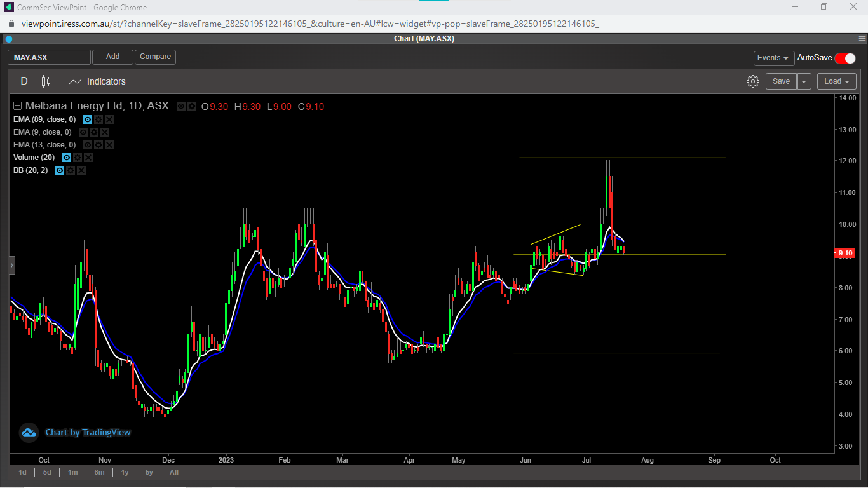Click the browser address bar URL

tap(310, 24)
